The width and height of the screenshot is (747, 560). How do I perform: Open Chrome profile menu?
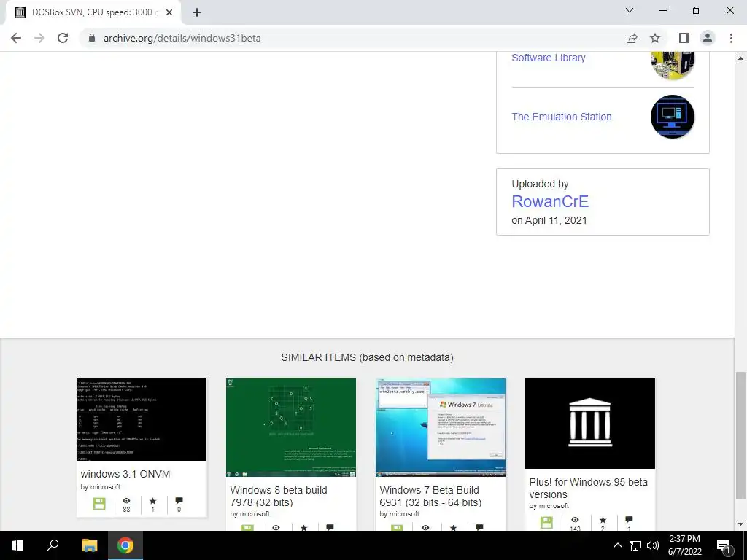click(x=708, y=38)
